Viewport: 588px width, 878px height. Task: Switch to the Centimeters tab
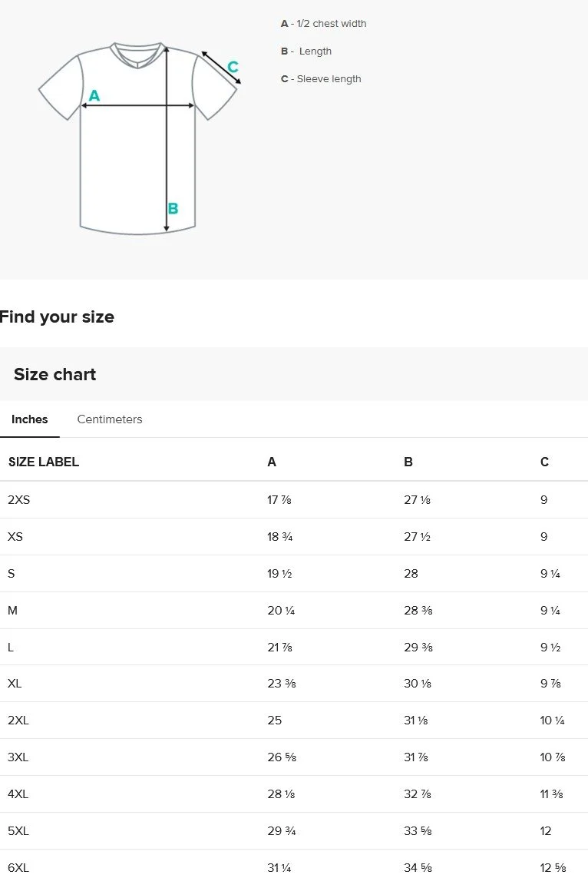[110, 419]
